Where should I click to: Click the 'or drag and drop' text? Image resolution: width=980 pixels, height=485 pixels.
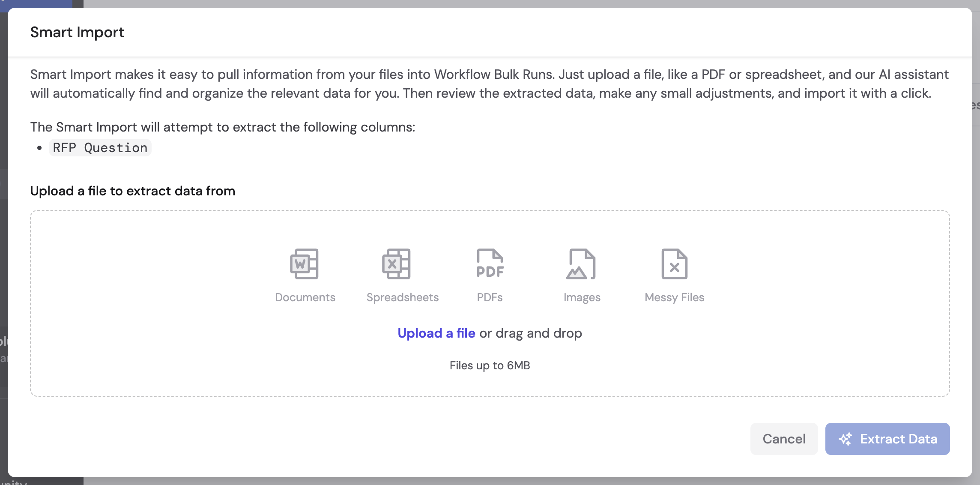coord(531,333)
